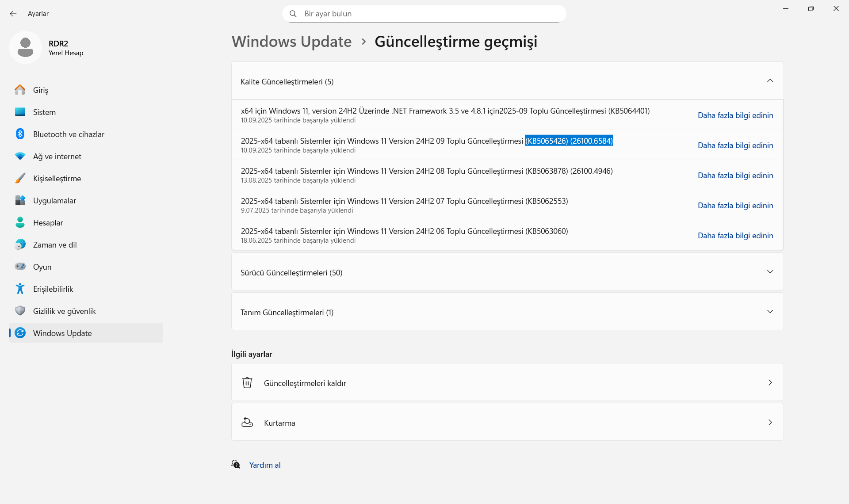Click the RDR2 account name
Viewport: 849px width, 504px height.
click(58, 43)
